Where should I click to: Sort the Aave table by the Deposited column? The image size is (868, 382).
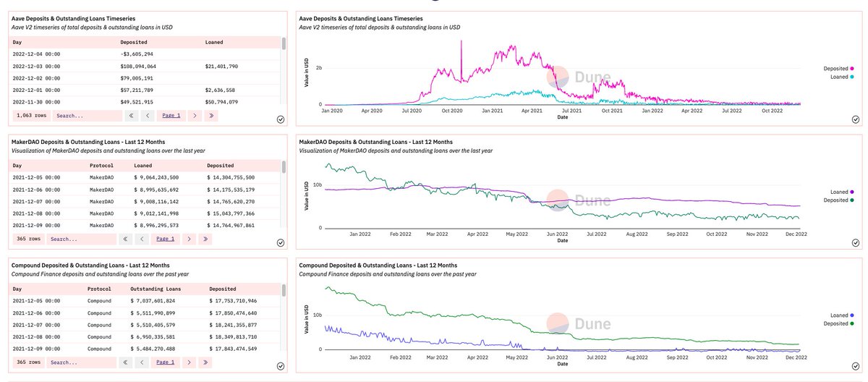133,42
